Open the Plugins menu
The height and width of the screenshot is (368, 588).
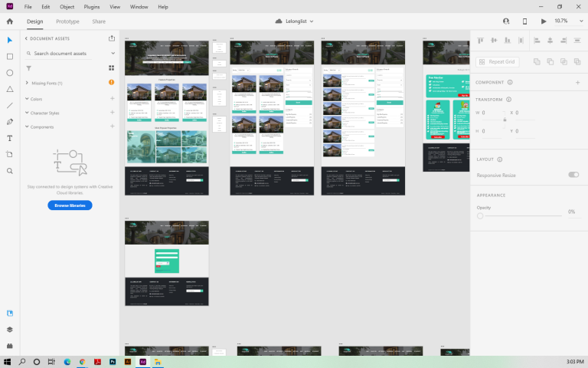coord(93,6)
